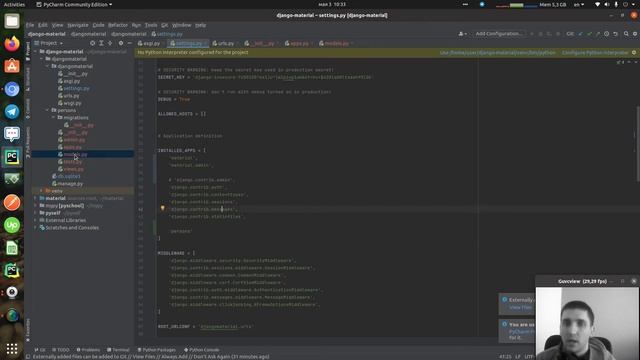Viewport: 640px width, 360px height.
Task: Expand the material project node
Action: click(x=36, y=198)
